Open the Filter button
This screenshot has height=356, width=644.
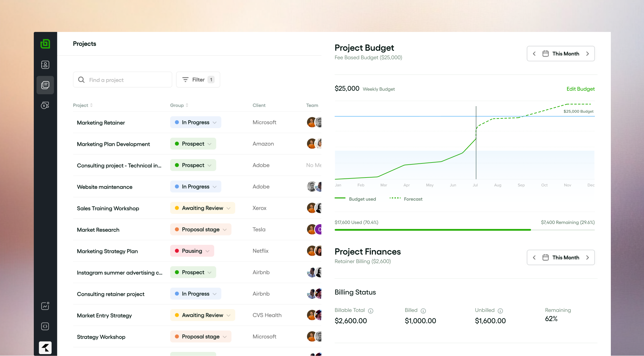[x=198, y=80]
